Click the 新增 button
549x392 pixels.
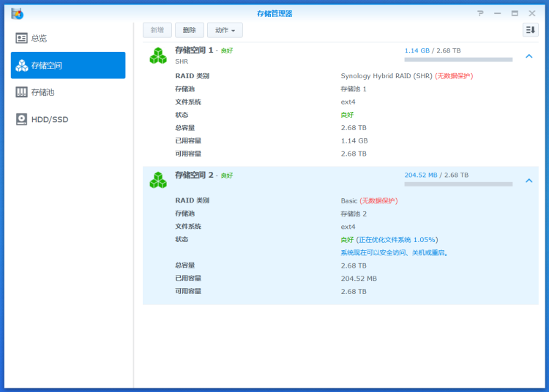click(x=157, y=30)
